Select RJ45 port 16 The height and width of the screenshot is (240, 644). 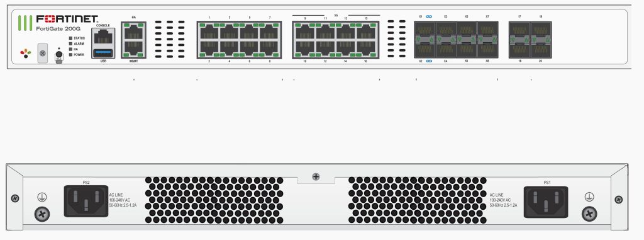[x=365, y=49]
